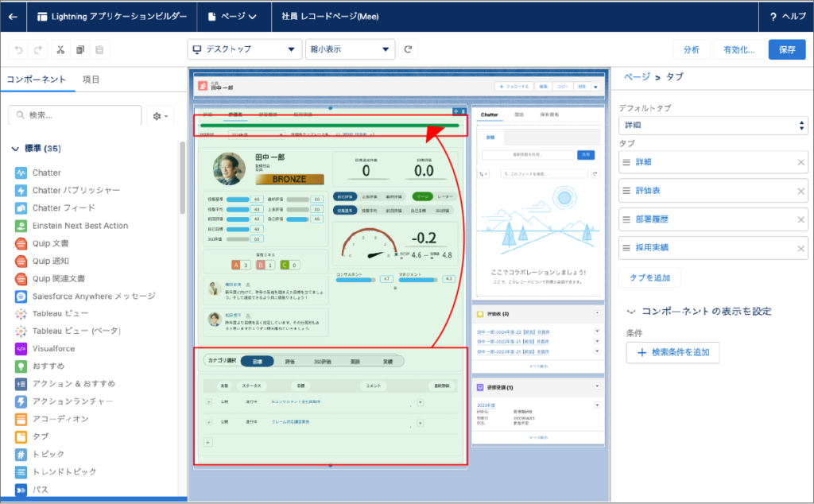Open the デフォルトタブ select box
The image size is (814, 504).
pyautogui.click(x=713, y=125)
